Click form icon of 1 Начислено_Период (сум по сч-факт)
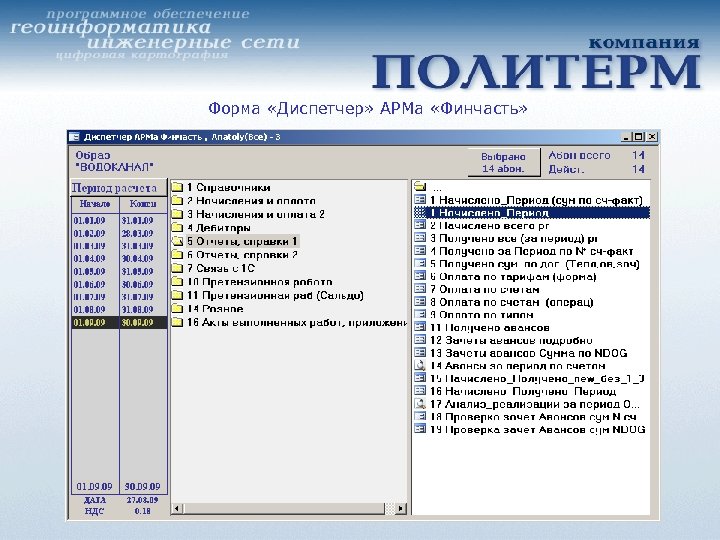The height and width of the screenshot is (540, 720). tap(420, 200)
